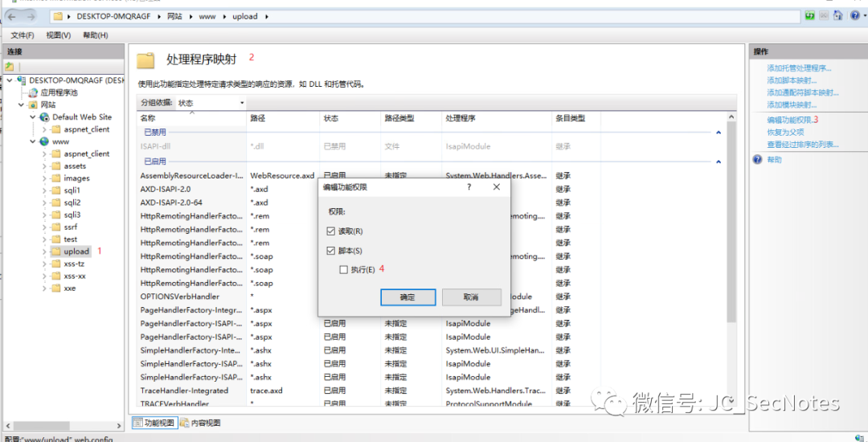Switch to 功能视图 tab
Viewport: 868px width, 442px height.
pos(154,424)
